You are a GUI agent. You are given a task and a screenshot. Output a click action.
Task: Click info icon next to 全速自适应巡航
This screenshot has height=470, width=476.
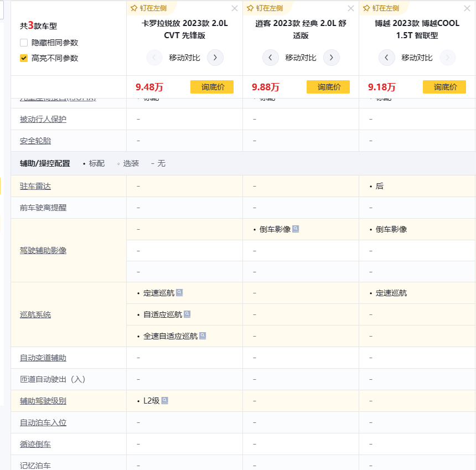click(203, 336)
